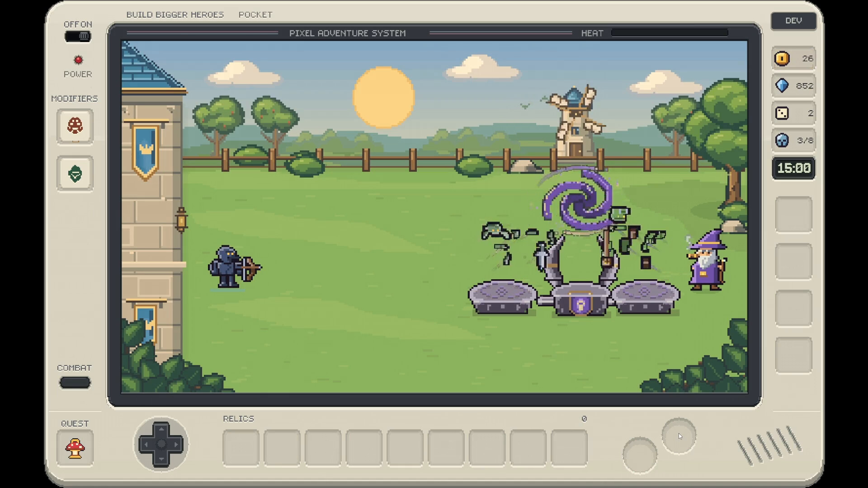The image size is (868, 488).
Task: Click the blue gem counter showing 852
Action: point(794,86)
